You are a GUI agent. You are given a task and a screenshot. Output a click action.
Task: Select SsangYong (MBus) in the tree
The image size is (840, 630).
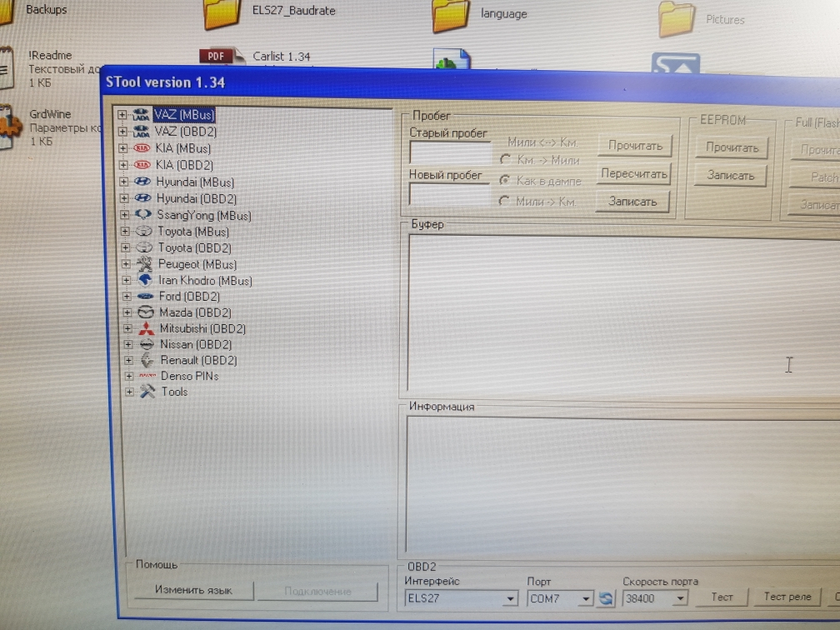204,215
